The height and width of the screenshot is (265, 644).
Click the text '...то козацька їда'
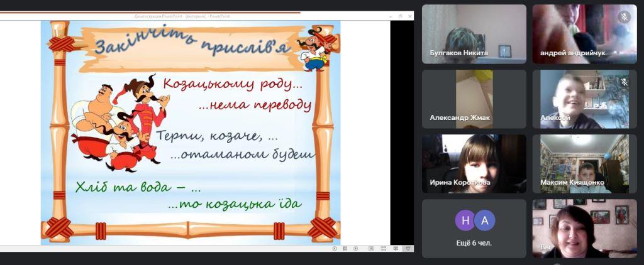235,204
